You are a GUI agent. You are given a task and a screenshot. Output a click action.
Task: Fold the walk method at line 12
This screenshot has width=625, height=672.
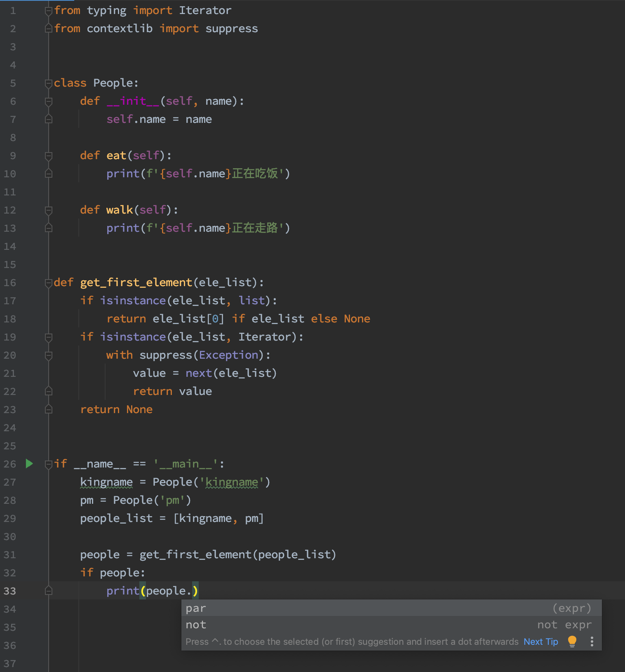pos(48,210)
